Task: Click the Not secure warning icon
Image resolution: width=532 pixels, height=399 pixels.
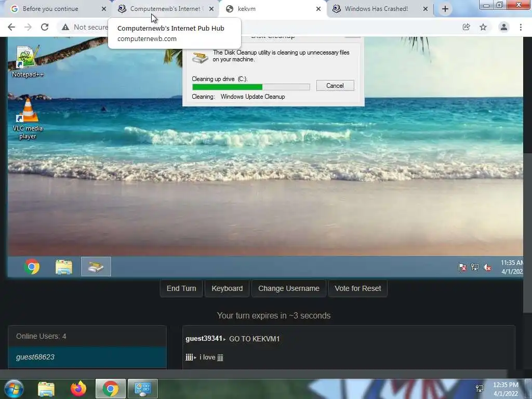Action: 65,27
